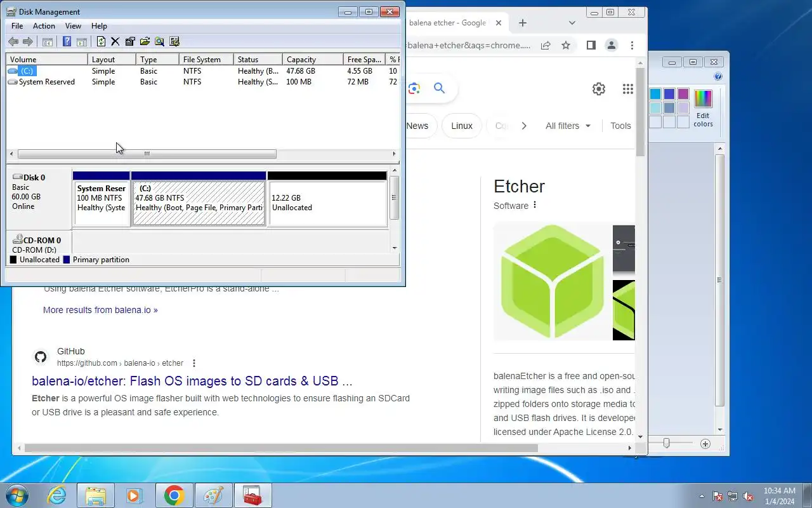Click the right chevron to show more filters

click(x=524, y=126)
